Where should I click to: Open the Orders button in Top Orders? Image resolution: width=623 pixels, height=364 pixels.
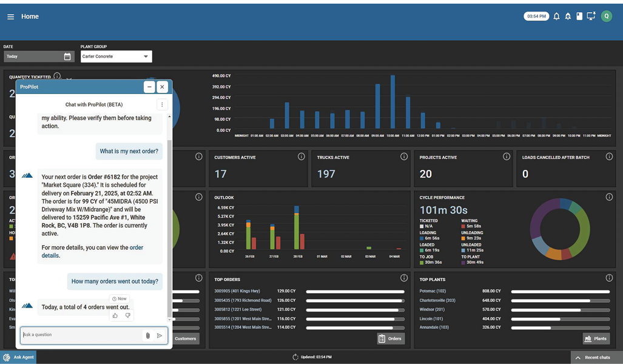tap(391, 339)
